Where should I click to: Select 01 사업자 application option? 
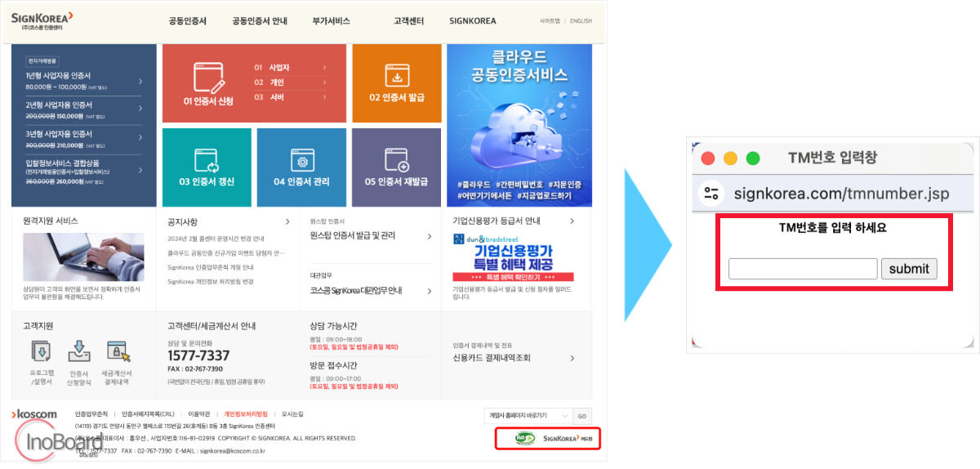(291, 68)
